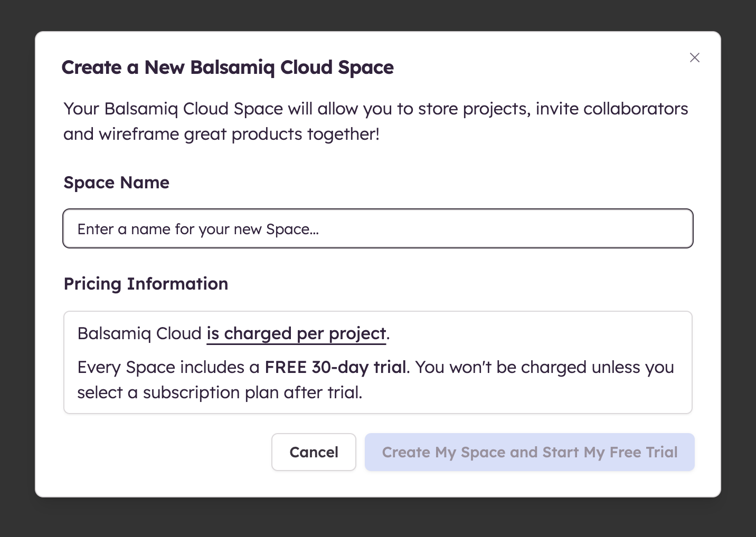
Task: Click the intro line starting 'Your Balsamiq Cloud Space'
Action: click(375, 109)
